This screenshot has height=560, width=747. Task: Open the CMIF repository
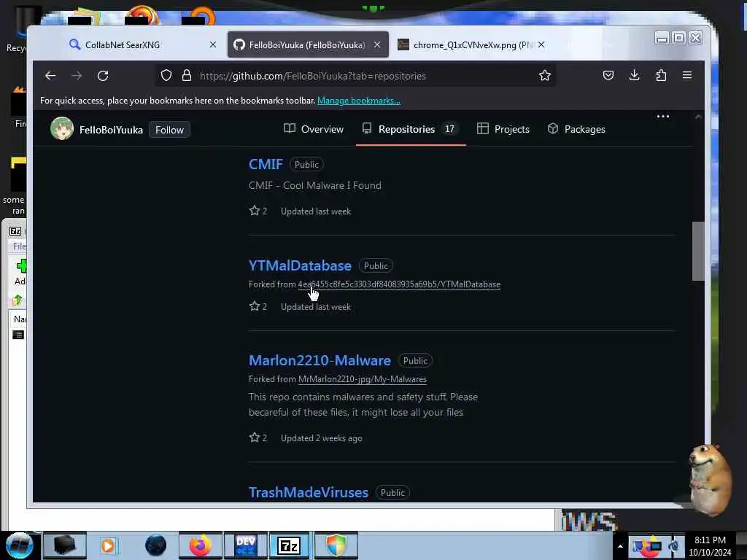click(x=266, y=164)
